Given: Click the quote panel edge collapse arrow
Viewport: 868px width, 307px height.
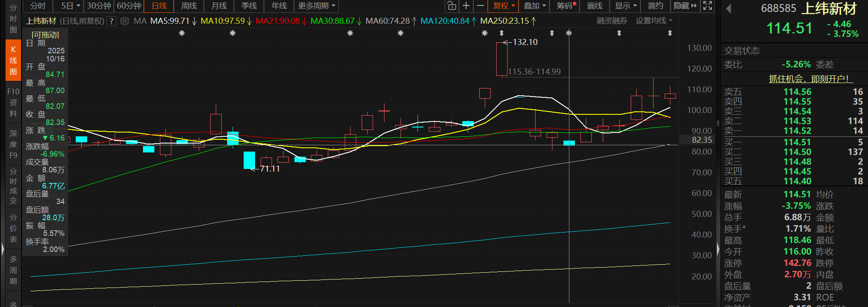Looking at the screenshot, I should [x=718, y=249].
